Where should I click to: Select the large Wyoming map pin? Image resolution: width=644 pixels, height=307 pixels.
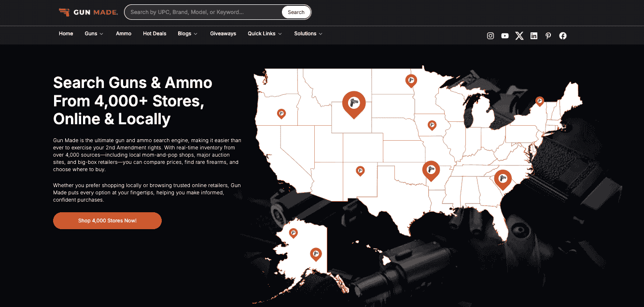[x=354, y=103]
